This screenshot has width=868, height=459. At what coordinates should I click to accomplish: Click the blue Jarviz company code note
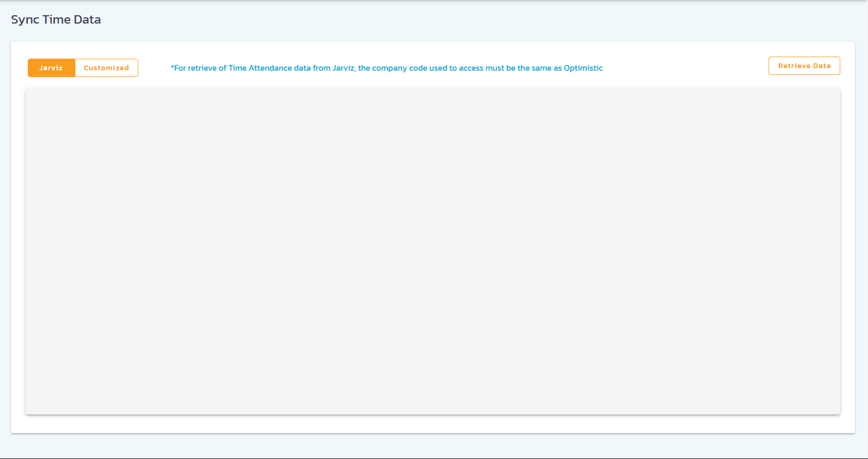tap(386, 68)
